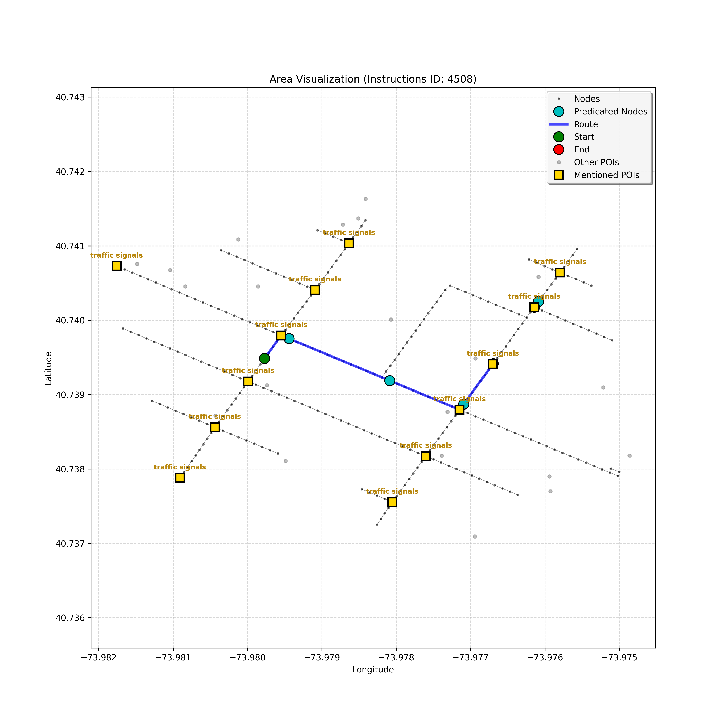Click the lowest traffic signals marker near 40.7375
Viewport: 728px width, 728px height.
392,502
